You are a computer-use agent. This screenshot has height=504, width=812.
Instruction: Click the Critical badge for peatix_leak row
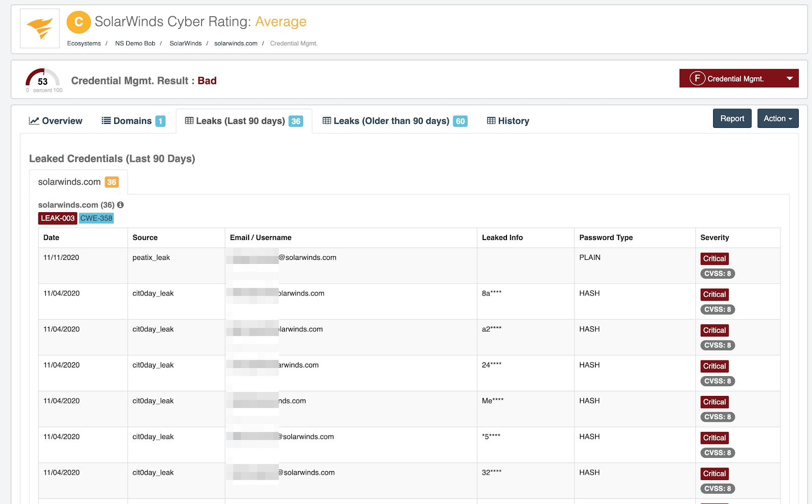point(714,259)
